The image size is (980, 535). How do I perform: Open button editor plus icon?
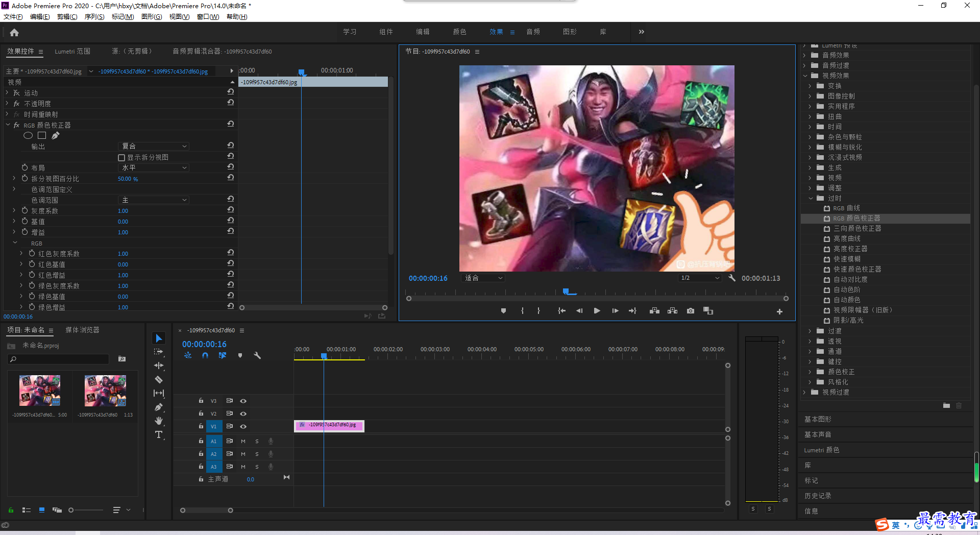coord(779,311)
